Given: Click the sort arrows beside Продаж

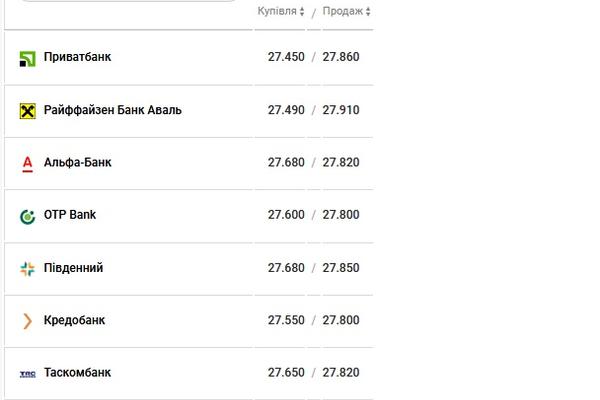Looking at the screenshot, I should [x=368, y=11].
